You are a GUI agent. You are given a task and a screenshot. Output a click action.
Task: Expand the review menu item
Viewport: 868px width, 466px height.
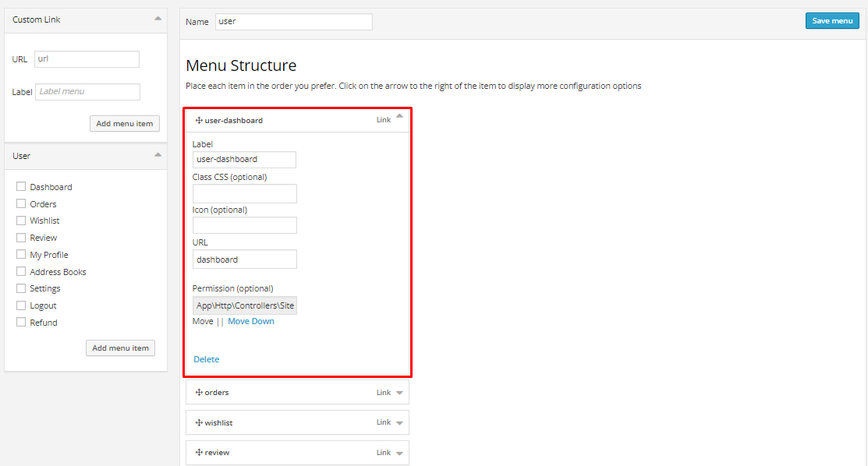(x=399, y=453)
